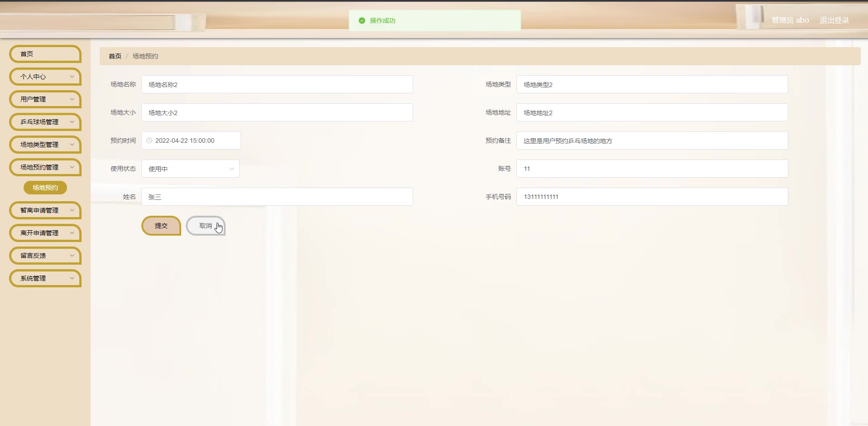
Task: Expand the 用户管理 menu chevron
Action: pos(72,99)
